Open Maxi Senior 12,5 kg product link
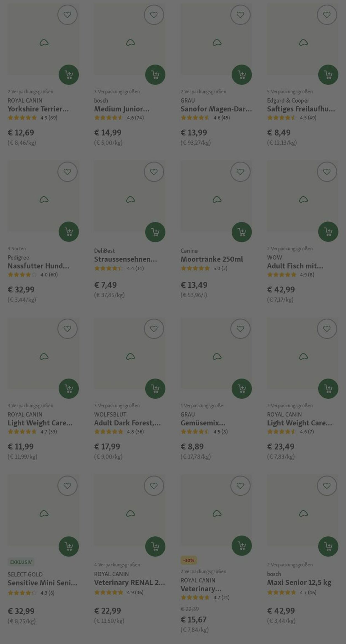The width and height of the screenshot is (346, 644). click(x=299, y=582)
